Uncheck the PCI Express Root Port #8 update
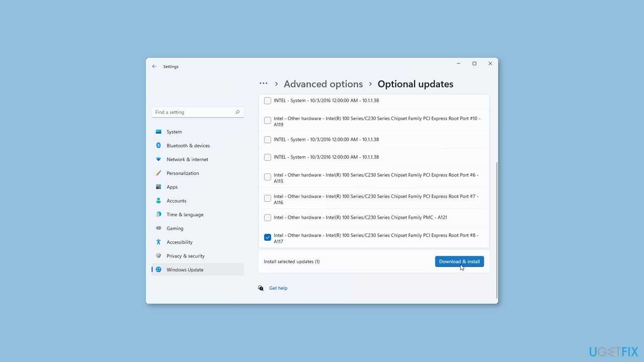Viewport: 644px width, 362px height. (x=268, y=237)
